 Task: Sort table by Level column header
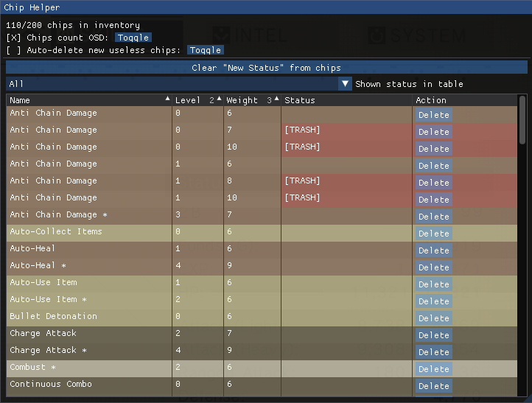coord(197,100)
